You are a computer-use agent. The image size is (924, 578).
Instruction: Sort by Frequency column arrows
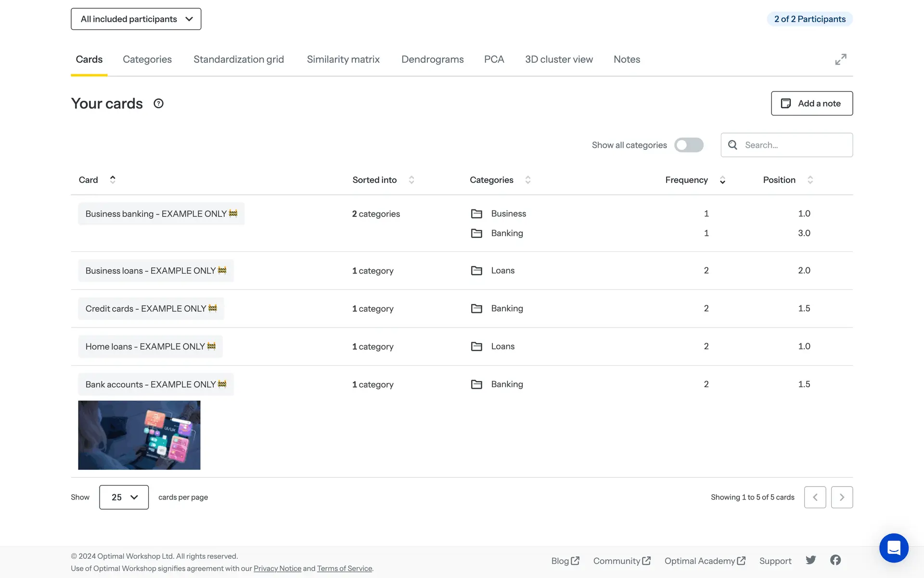(x=722, y=180)
